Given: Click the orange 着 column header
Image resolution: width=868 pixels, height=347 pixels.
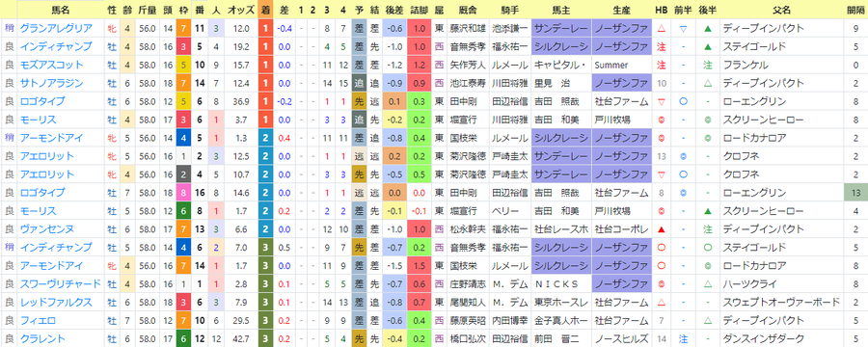Looking at the screenshot, I should 266,10.
